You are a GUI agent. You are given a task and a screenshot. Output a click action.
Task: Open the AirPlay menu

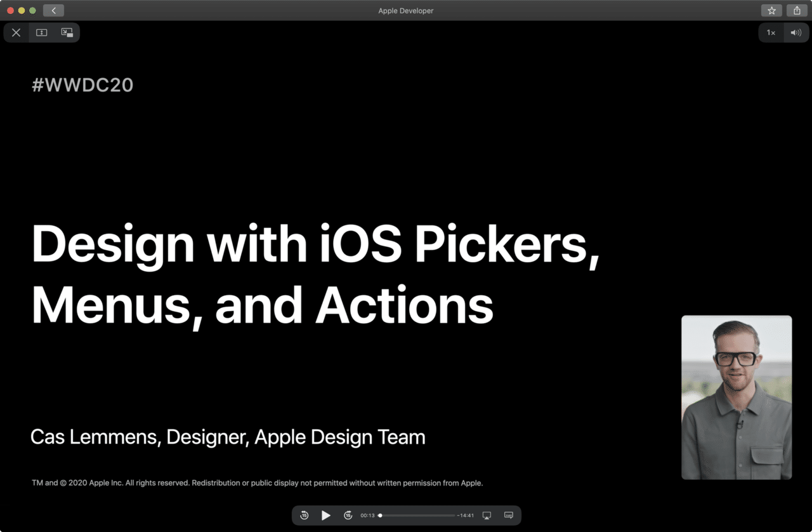[x=487, y=515]
